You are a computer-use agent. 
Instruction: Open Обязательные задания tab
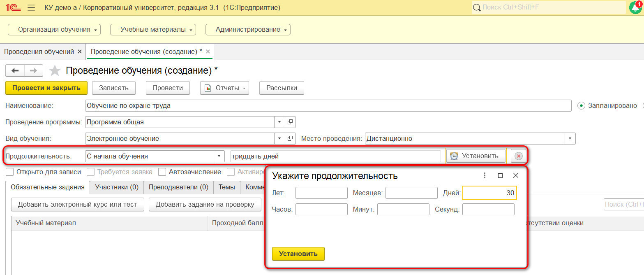pyautogui.click(x=47, y=187)
